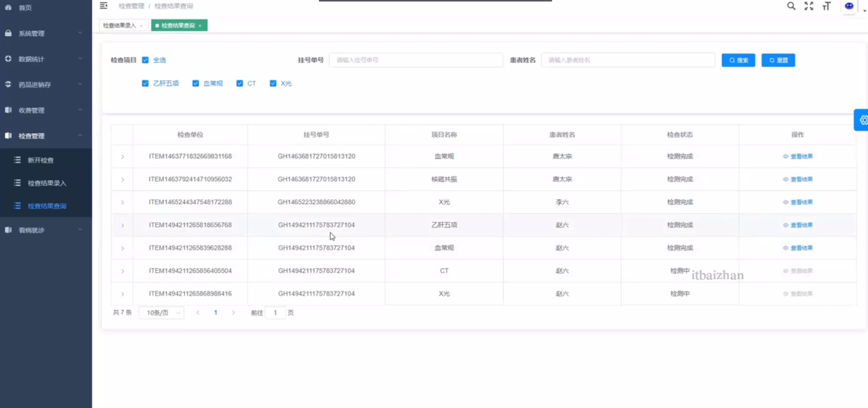Uncheck the 乙肝五项 checkbox
The width and height of the screenshot is (868, 408).
145,83
